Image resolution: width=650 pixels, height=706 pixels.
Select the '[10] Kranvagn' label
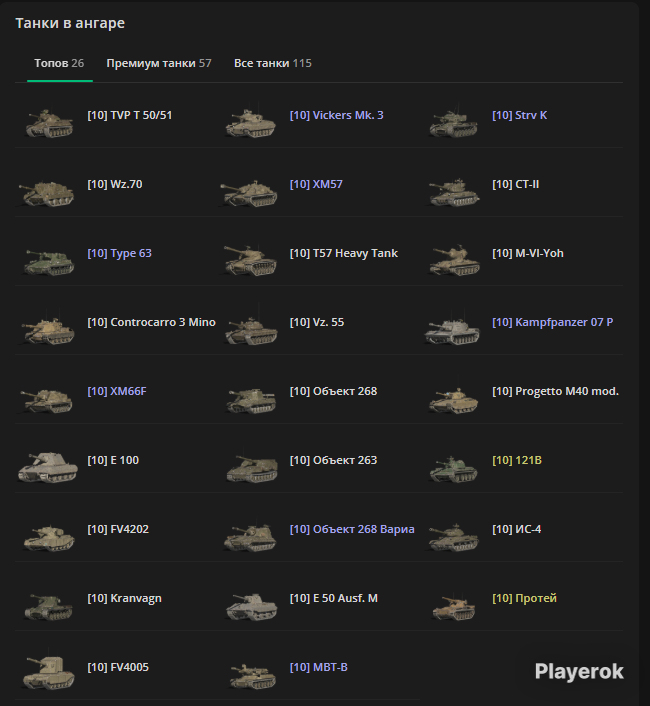[124, 598]
